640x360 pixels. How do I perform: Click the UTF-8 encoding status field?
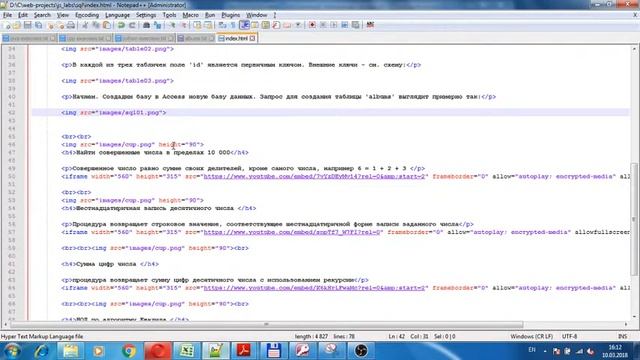(x=569, y=337)
